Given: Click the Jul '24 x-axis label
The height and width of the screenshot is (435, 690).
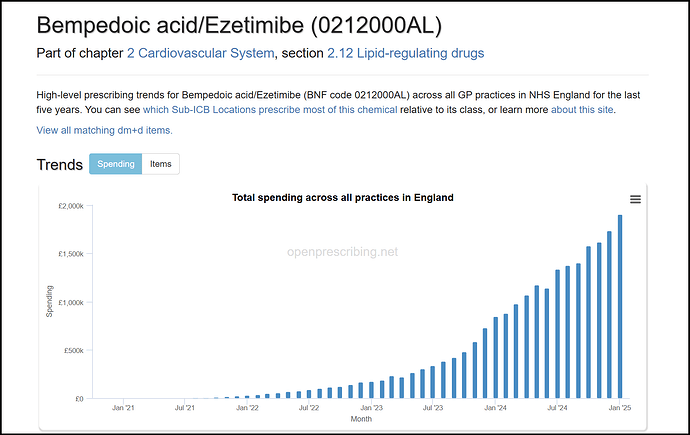Looking at the screenshot, I should (x=557, y=408).
